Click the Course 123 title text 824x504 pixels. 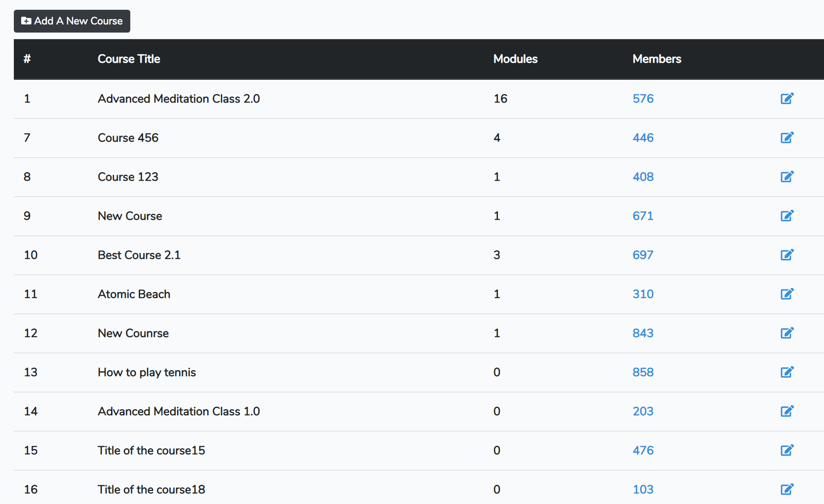pyautogui.click(x=128, y=177)
